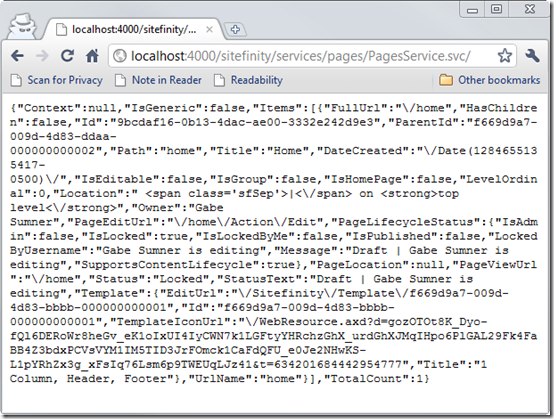Screen dimensions: 554x419
Task: Minimize the browser window
Action: [x=472, y=10]
